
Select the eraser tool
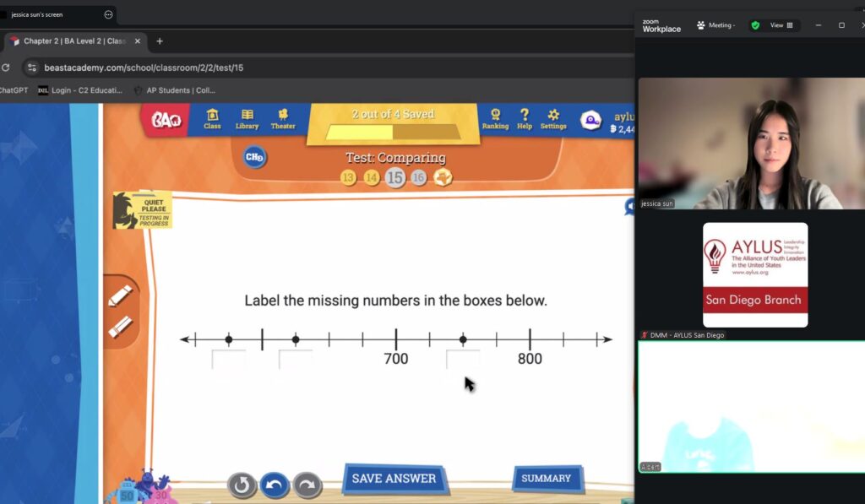(120, 326)
